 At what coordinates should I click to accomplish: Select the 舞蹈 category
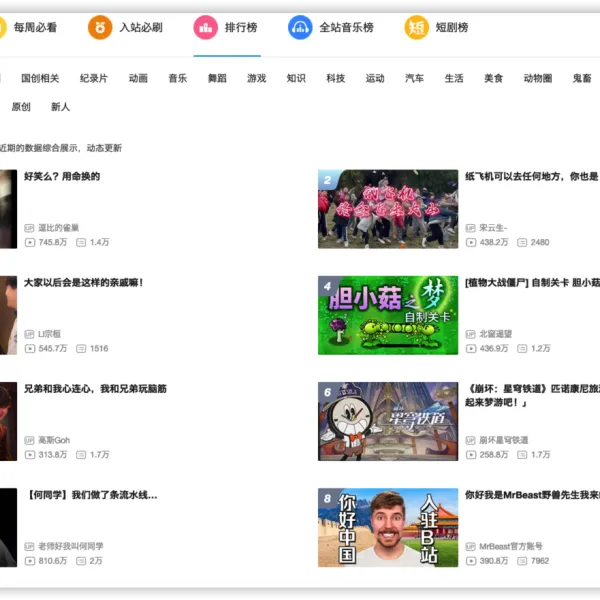[217, 78]
